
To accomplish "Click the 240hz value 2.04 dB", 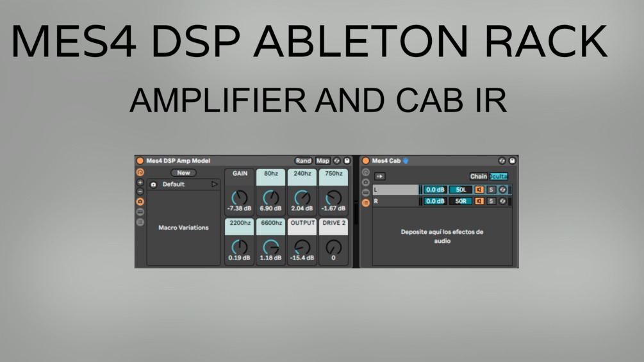I will [x=302, y=208].
